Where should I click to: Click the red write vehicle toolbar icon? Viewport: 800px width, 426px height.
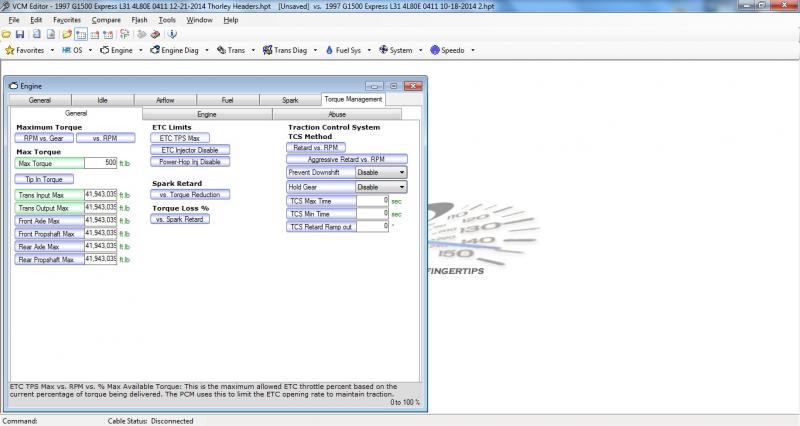(x=155, y=34)
